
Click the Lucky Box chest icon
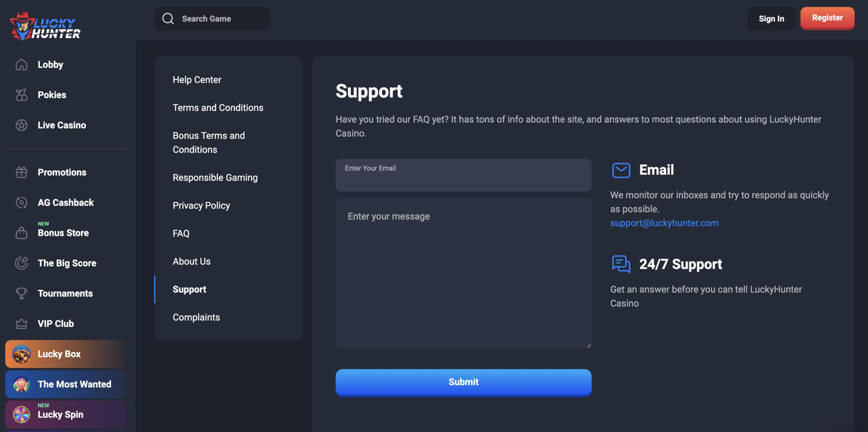pos(21,354)
